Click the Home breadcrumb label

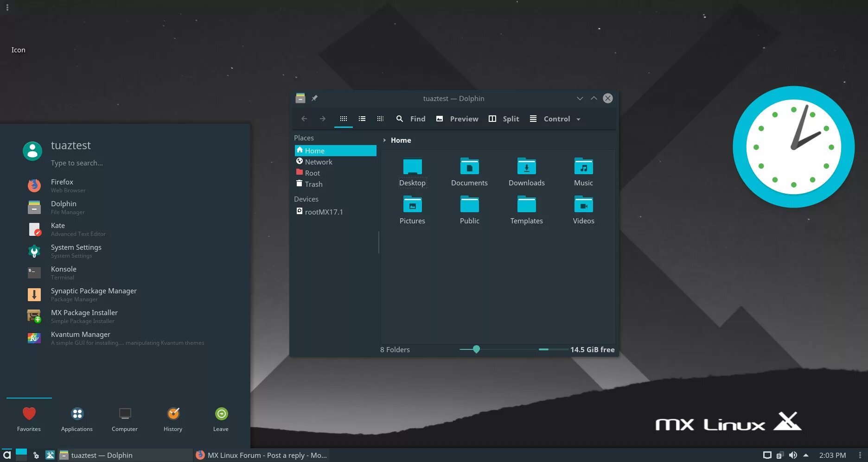401,140
